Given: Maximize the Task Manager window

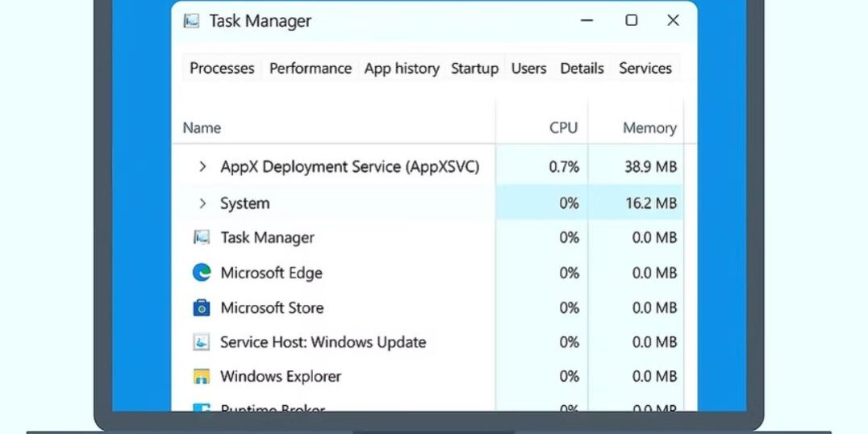Looking at the screenshot, I should pyautogui.click(x=632, y=21).
